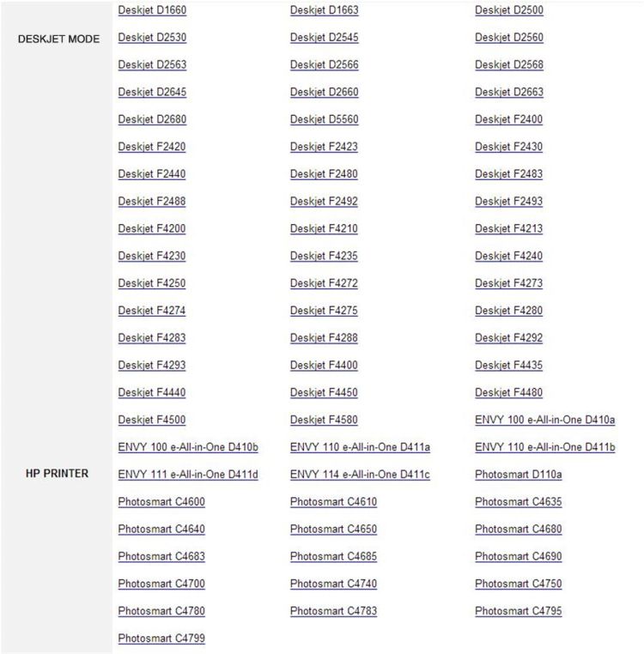Open ENVY 100 e-All-in-One D410a link

point(544,420)
